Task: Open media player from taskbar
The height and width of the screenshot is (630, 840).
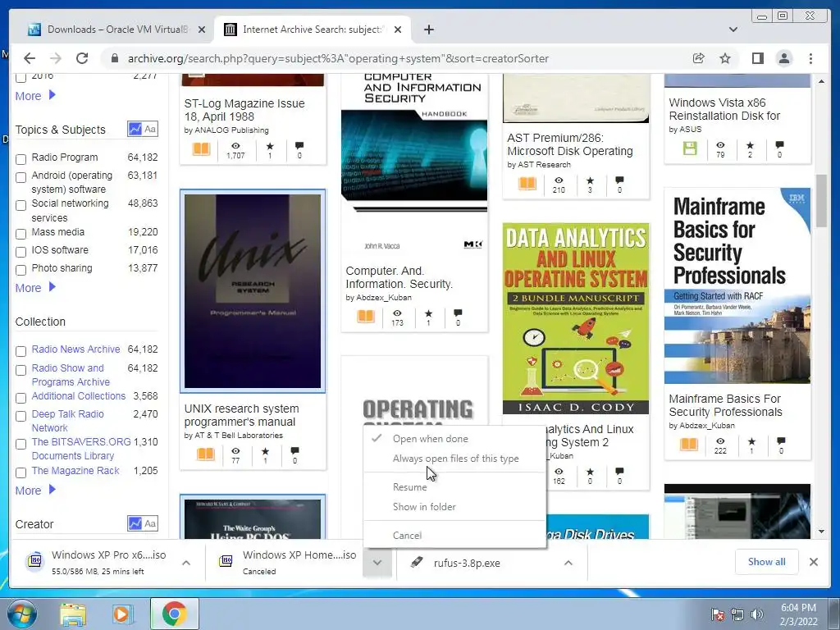Action: click(x=122, y=614)
